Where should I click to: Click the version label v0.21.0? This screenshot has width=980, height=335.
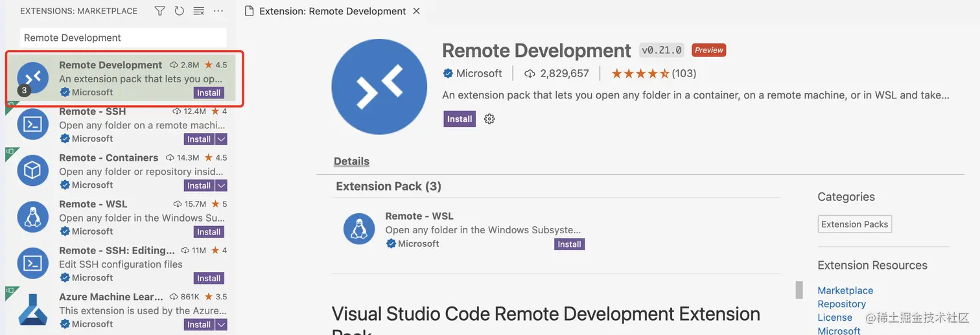tap(662, 50)
